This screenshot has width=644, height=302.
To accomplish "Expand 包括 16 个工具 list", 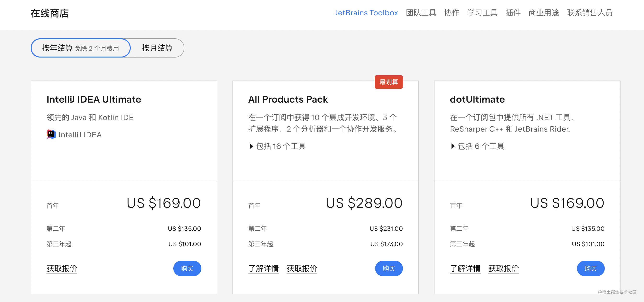I will pyautogui.click(x=277, y=146).
